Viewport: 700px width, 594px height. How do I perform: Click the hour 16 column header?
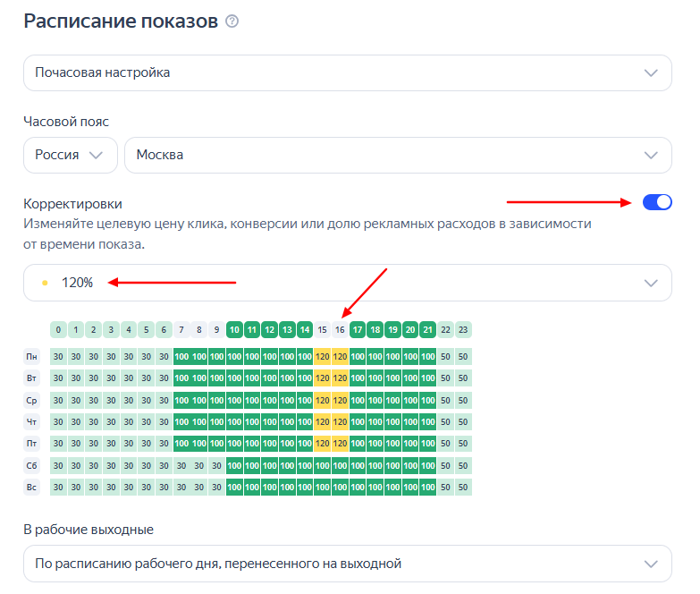[x=341, y=329]
